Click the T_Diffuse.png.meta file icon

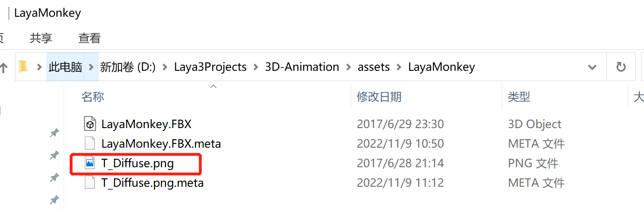[x=90, y=183]
